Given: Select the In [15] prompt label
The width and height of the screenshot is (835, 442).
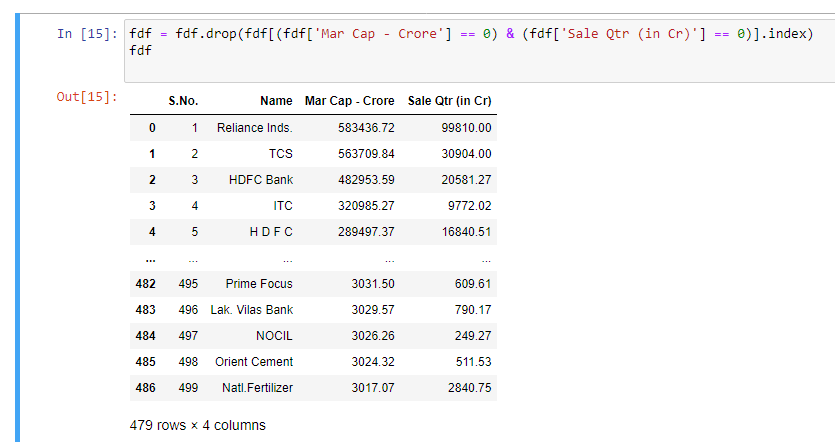Looking at the screenshot, I should point(87,34).
